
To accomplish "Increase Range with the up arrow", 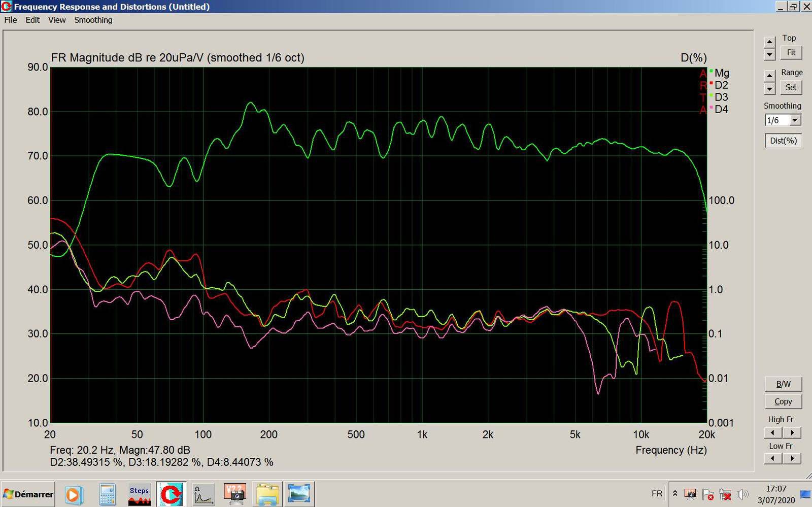I will pyautogui.click(x=770, y=76).
